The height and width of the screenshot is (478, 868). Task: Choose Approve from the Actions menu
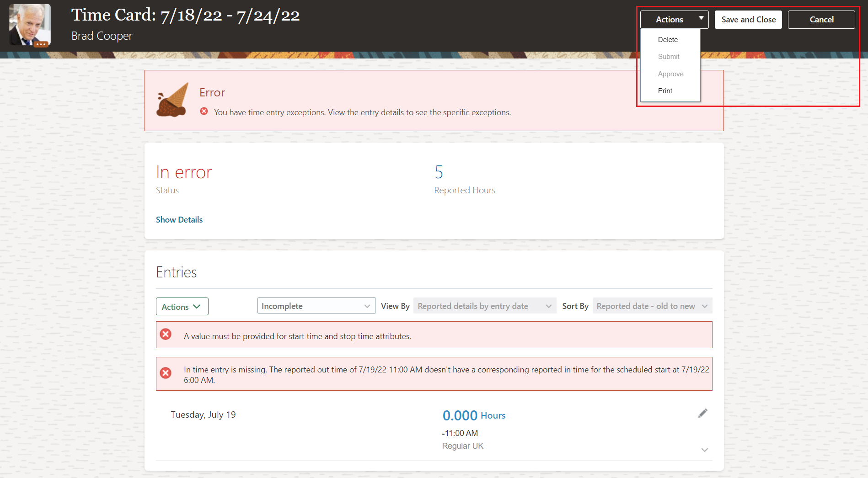(x=670, y=74)
